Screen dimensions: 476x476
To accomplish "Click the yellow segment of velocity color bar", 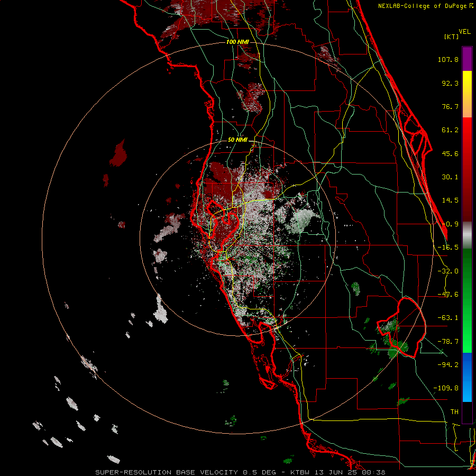I will [x=467, y=84].
